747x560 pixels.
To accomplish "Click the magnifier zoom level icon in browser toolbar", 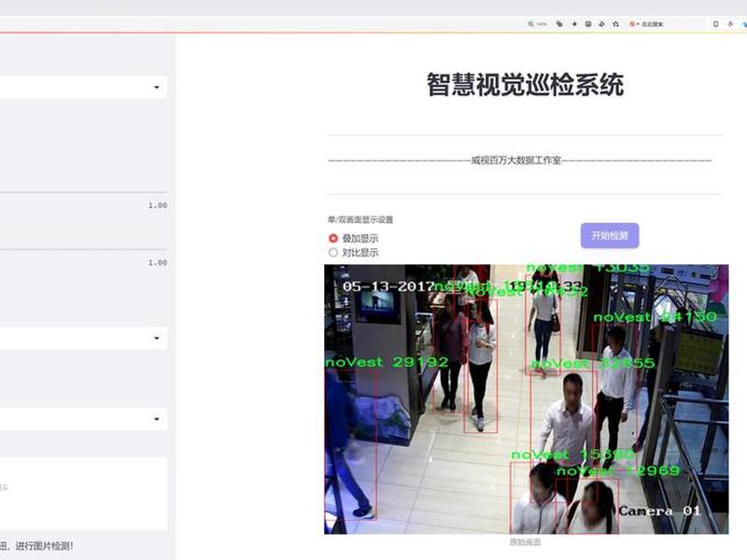I will (x=530, y=24).
